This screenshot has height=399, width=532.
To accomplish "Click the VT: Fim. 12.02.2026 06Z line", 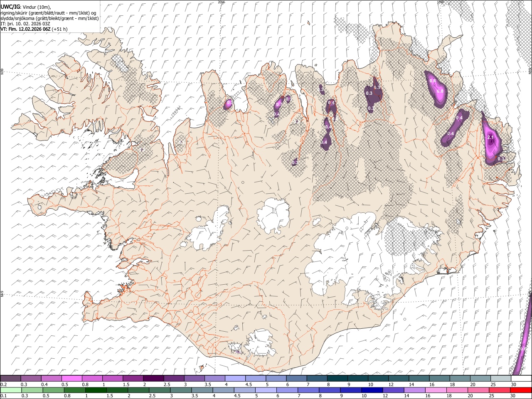I will pos(34,29).
